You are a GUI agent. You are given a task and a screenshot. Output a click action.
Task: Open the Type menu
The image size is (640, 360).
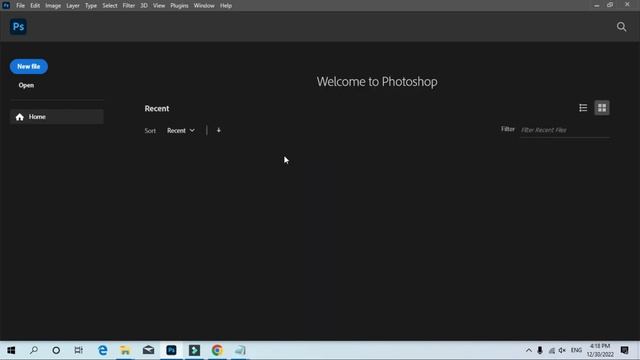pyautogui.click(x=91, y=6)
